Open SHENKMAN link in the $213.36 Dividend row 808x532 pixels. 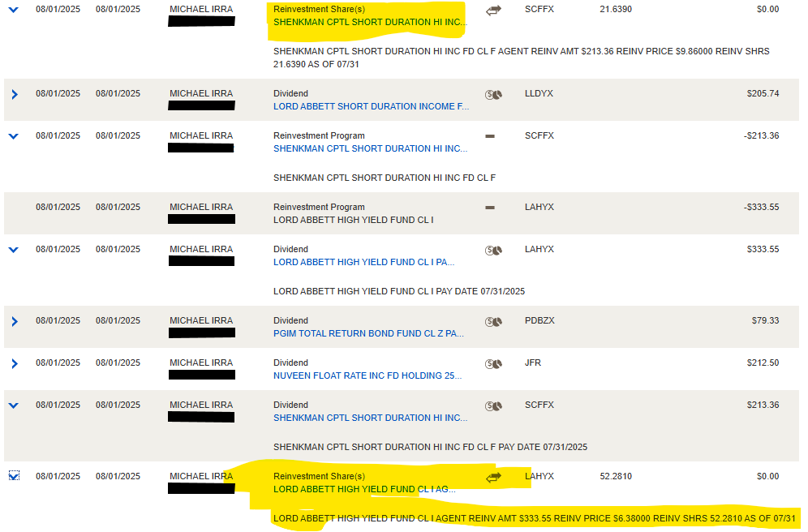(x=370, y=418)
